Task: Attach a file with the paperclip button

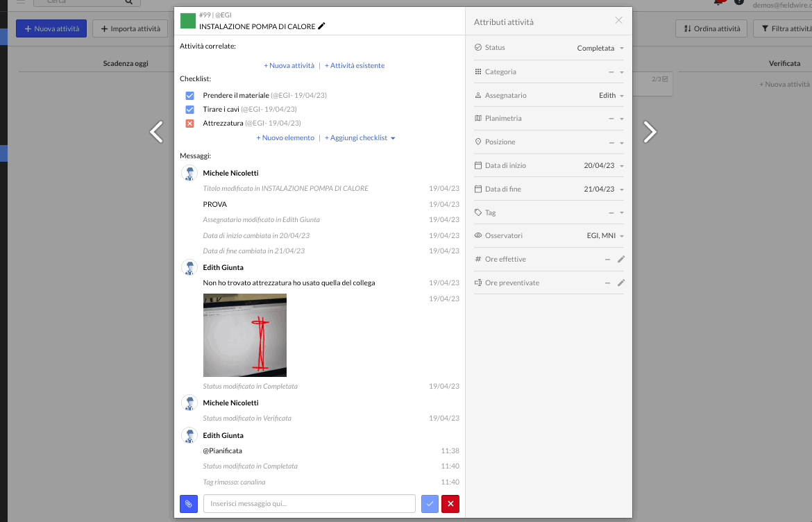Action: [x=189, y=504]
